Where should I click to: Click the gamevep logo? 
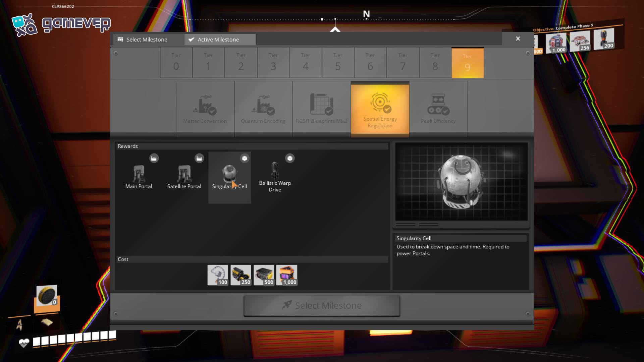coord(61,24)
